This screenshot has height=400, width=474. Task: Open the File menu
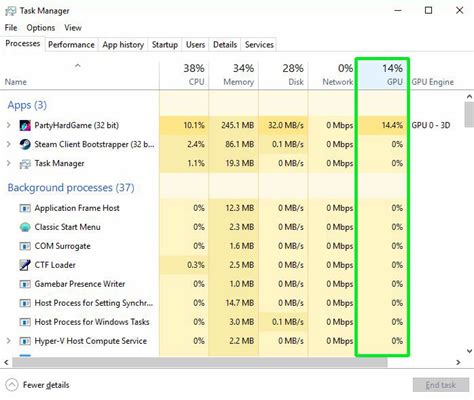click(x=11, y=28)
